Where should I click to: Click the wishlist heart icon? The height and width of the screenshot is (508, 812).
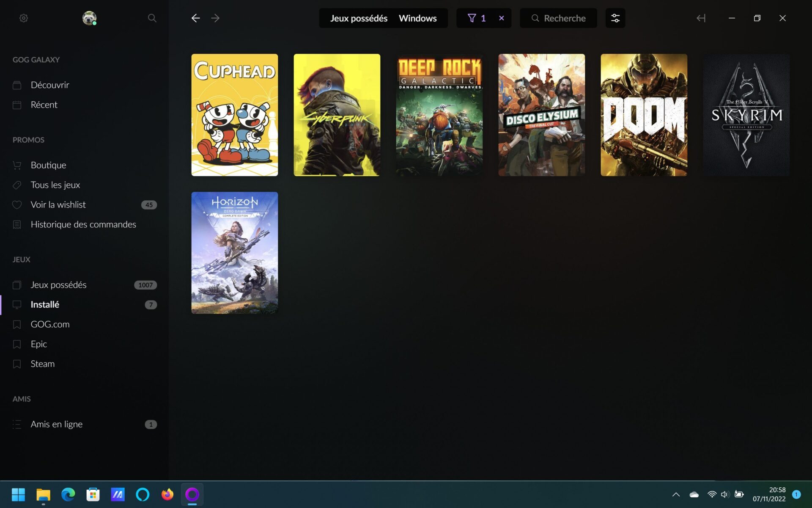pos(17,205)
